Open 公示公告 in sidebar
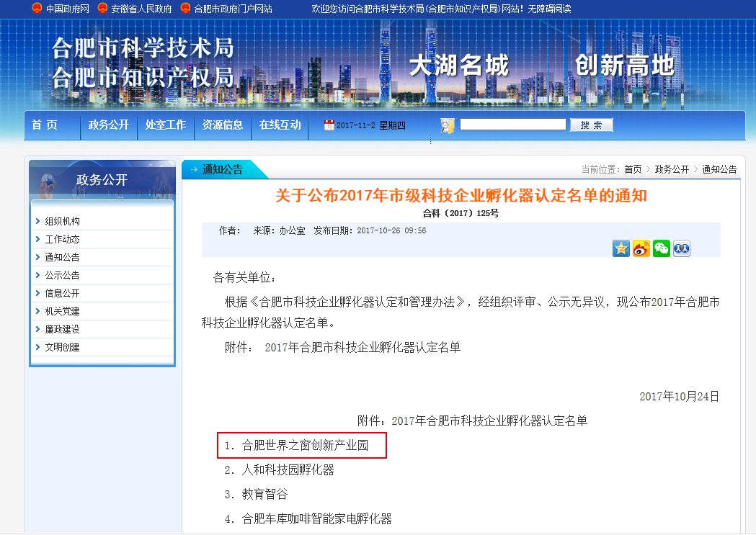 pos(62,276)
